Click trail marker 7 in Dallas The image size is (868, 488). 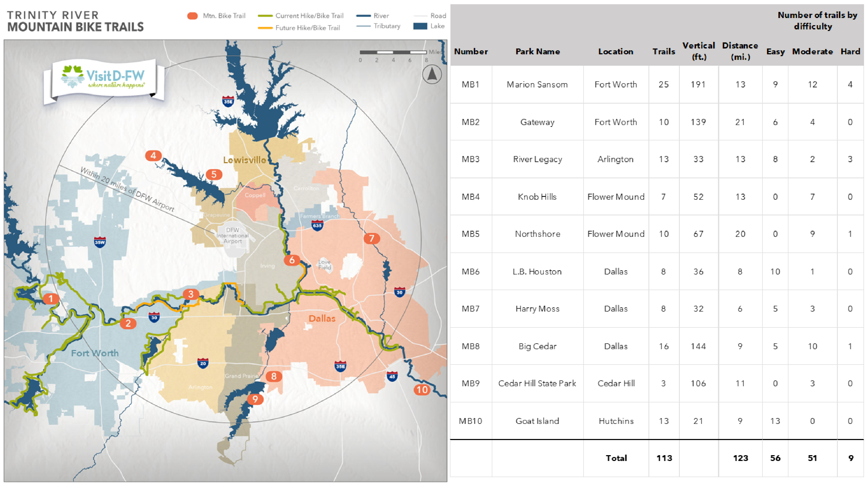pyautogui.click(x=372, y=238)
